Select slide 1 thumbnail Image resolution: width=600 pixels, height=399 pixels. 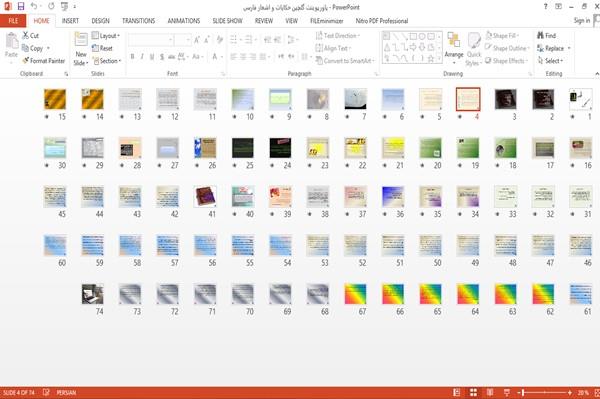580,99
